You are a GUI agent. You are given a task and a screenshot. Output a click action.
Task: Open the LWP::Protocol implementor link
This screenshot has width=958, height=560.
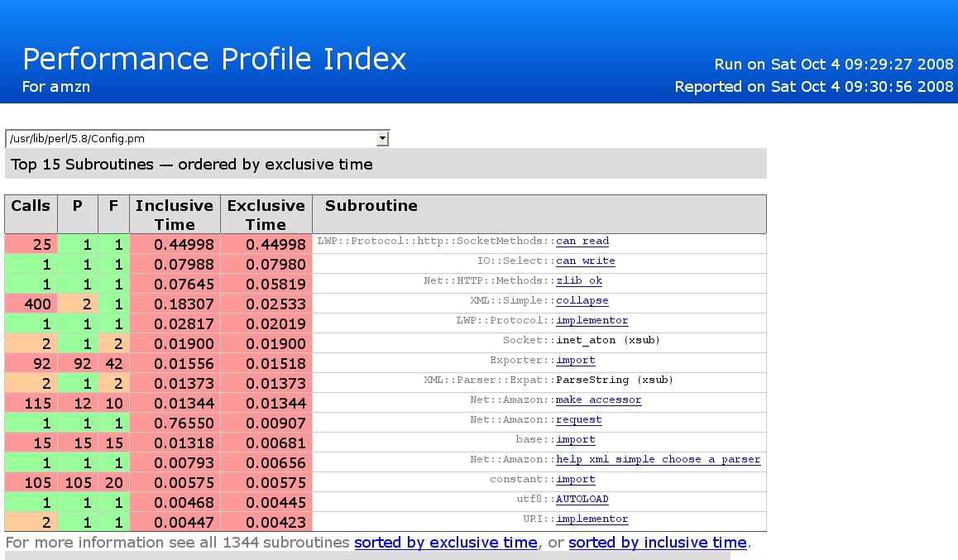point(592,320)
